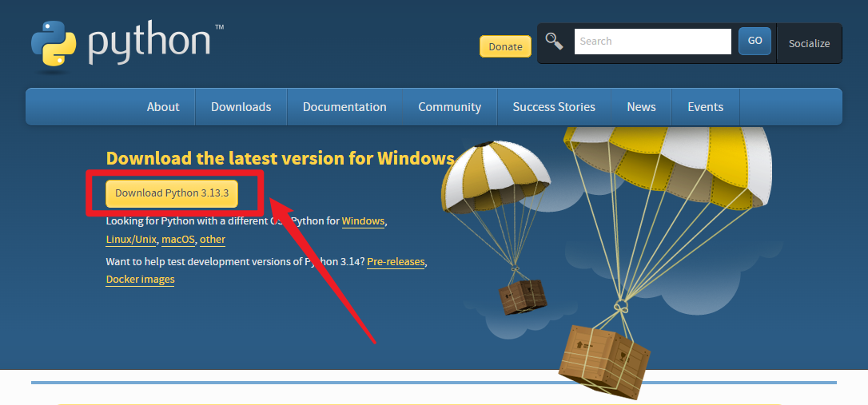Image resolution: width=868 pixels, height=405 pixels.
Task: Open the Docker images link
Action: point(140,280)
